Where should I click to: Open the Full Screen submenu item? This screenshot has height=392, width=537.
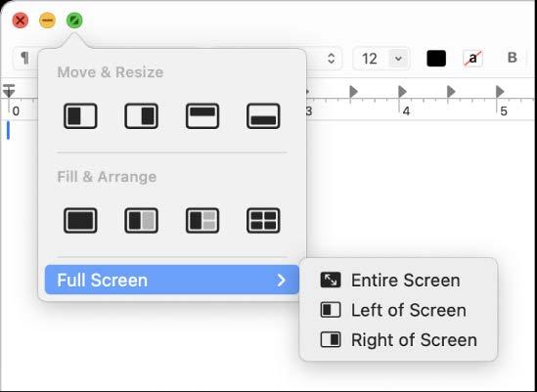172,280
